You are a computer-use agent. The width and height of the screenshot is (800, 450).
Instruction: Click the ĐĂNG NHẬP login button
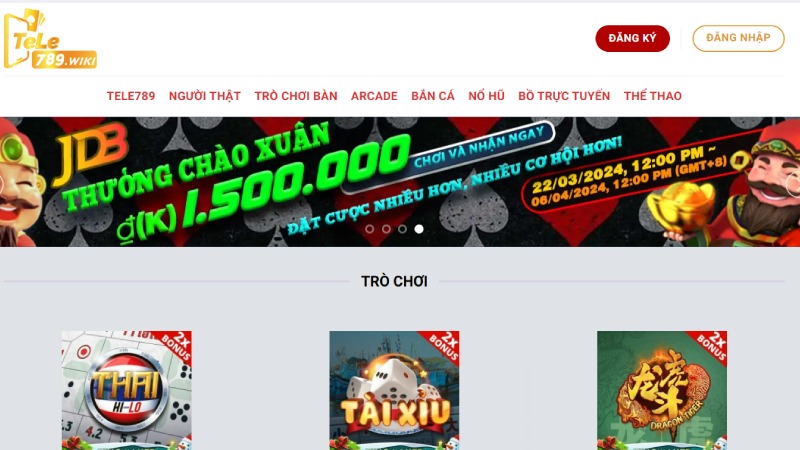point(738,38)
